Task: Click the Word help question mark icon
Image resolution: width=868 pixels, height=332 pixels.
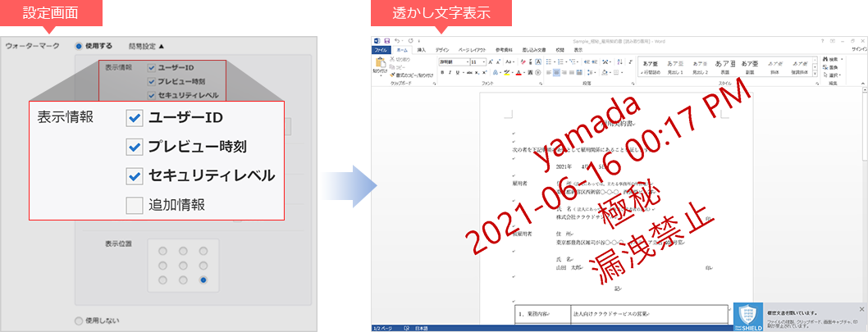Action: click(x=822, y=41)
